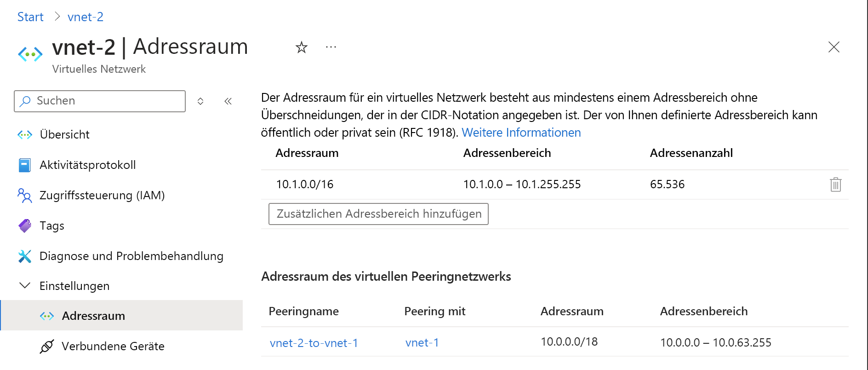Open Übersicht in the sidebar
The height and width of the screenshot is (370, 868).
[x=64, y=134]
